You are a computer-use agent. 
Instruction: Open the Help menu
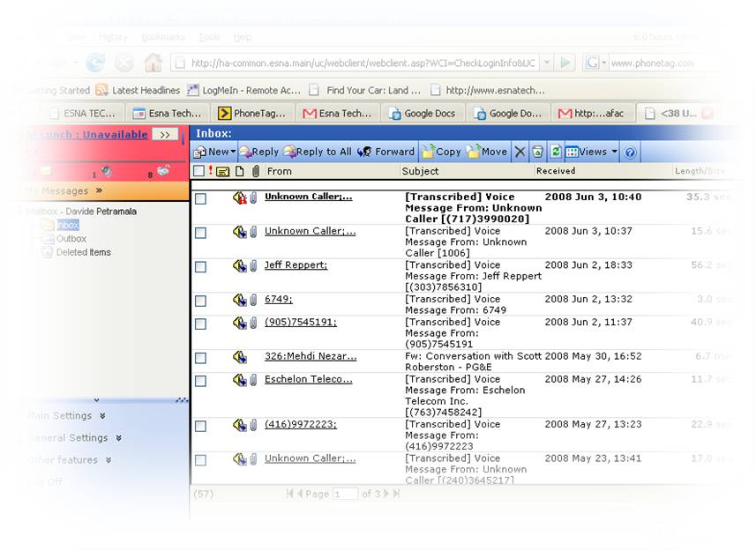coord(243,37)
